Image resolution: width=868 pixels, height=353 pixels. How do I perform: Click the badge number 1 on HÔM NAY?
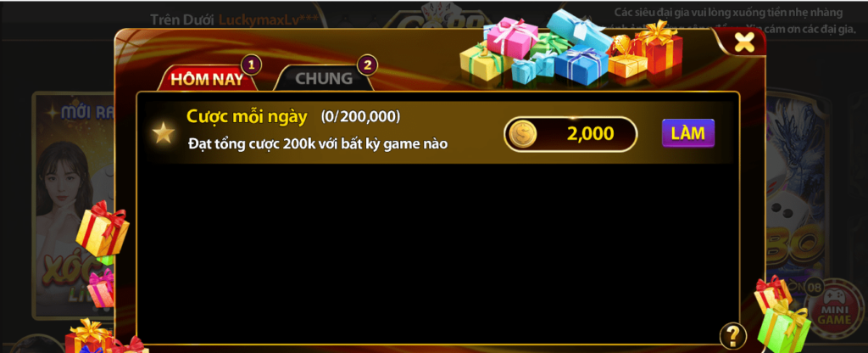coord(251,64)
